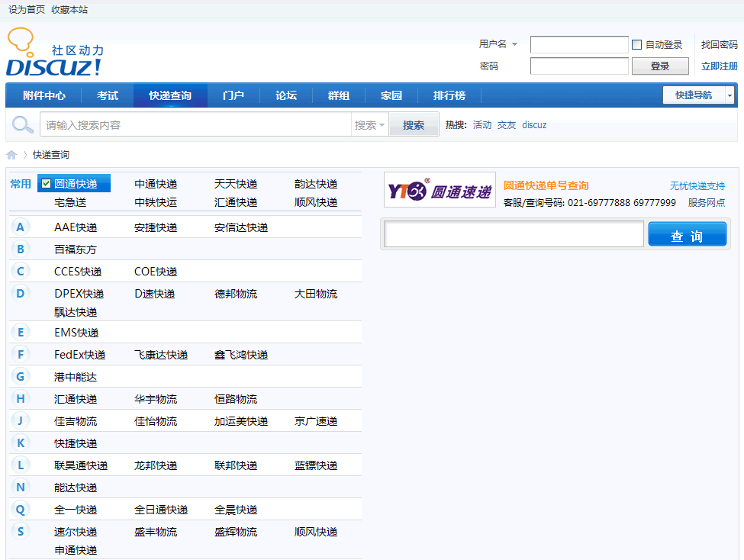Open the 家园 nav tab
The width and height of the screenshot is (744, 560).
[391, 95]
